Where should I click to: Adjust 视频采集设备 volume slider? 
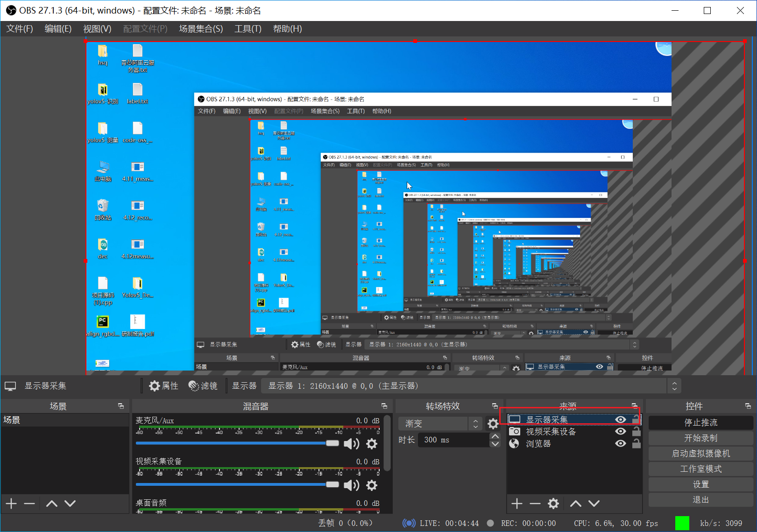[237, 485]
